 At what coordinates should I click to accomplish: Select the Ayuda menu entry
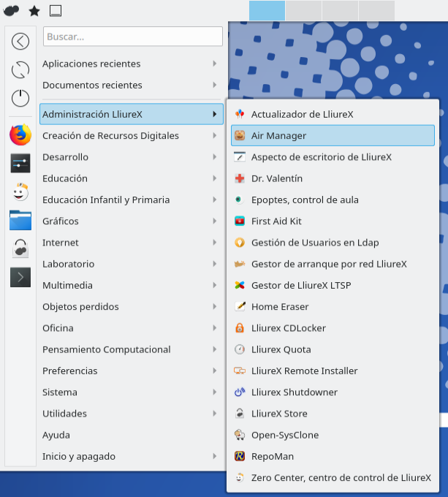[x=132, y=435]
